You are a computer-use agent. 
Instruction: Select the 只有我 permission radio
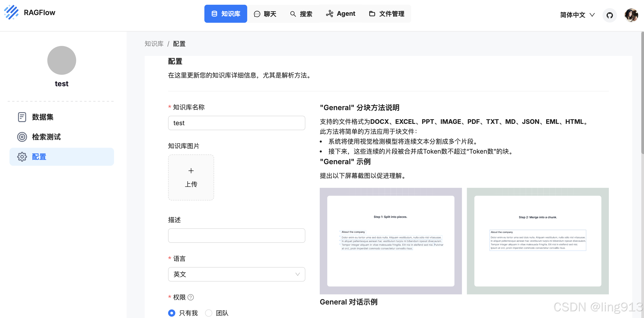[172, 313]
